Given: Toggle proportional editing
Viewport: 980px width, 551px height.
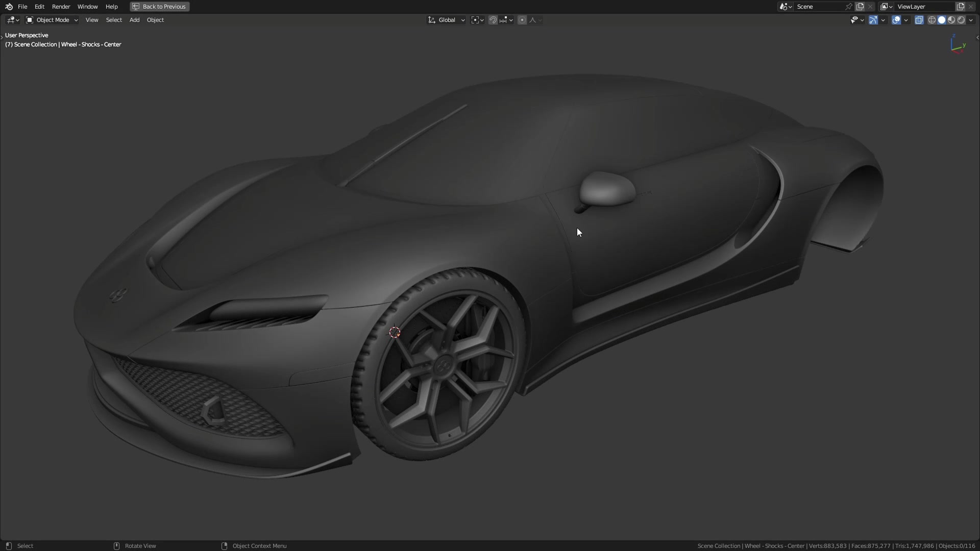Looking at the screenshot, I should [522, 20].
